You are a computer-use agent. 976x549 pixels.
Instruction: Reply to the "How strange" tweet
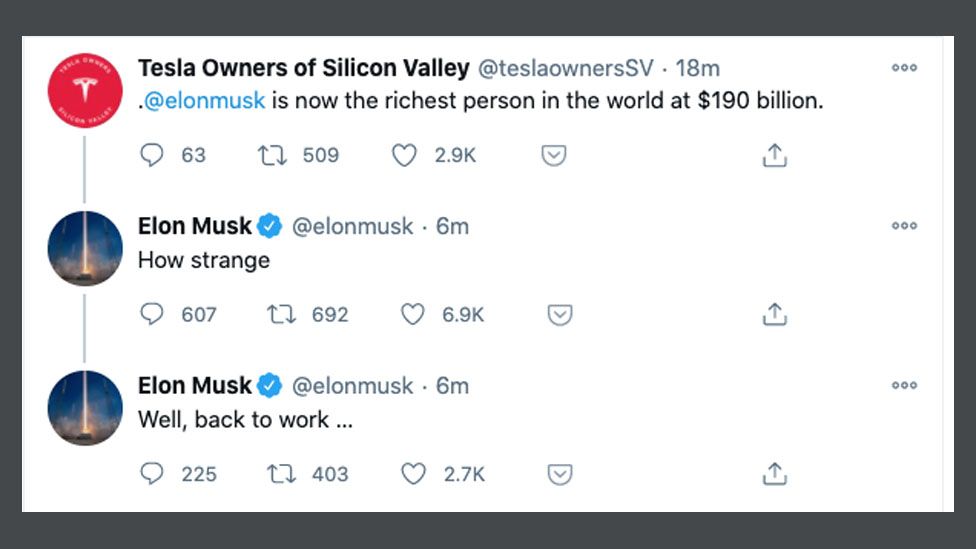[151, 314]
